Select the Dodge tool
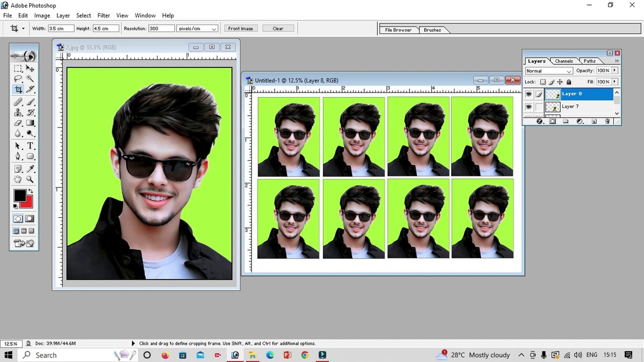 (30, 133)
